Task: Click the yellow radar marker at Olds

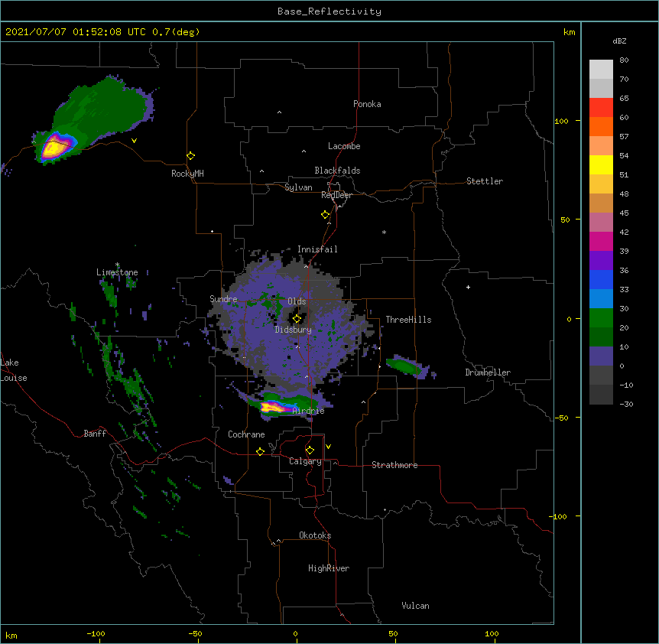Action: coord(297,318)
